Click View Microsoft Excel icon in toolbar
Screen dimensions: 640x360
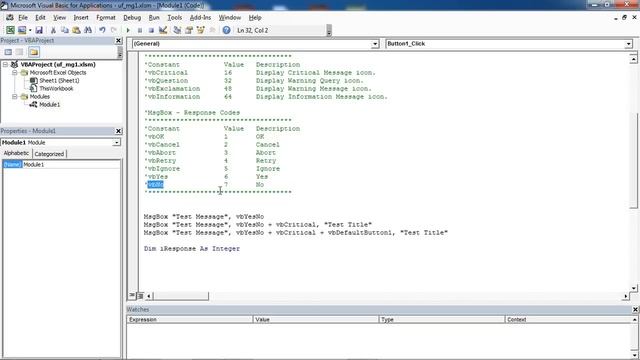coord(10,30)
